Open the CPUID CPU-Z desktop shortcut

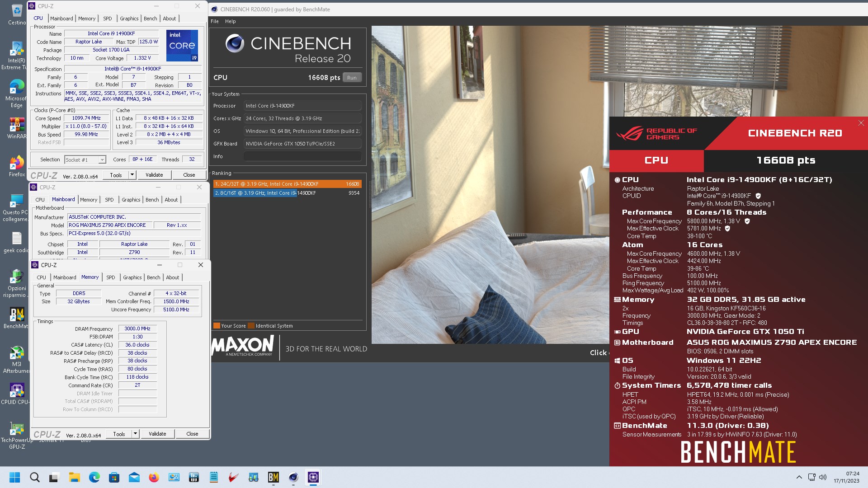pyautogui.click(x=16, y=394)
